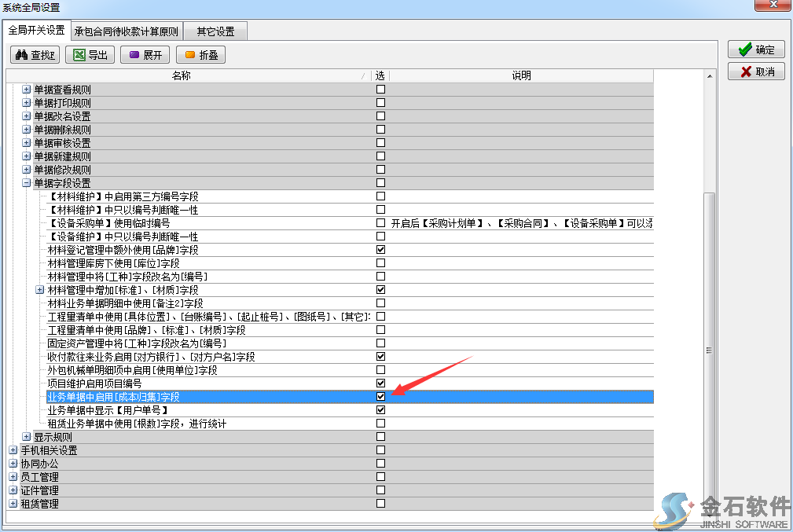Expand 材料管理中增加[标准]、[材质]字段 node
This screenshot has width=793, height=532.
click(40, 290)
